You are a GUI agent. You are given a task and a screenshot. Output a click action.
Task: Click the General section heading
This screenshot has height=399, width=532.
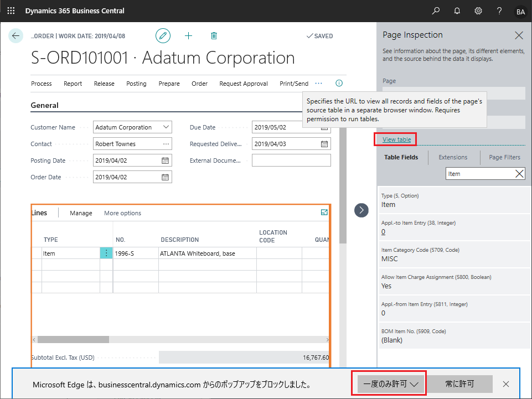[44, 105]
